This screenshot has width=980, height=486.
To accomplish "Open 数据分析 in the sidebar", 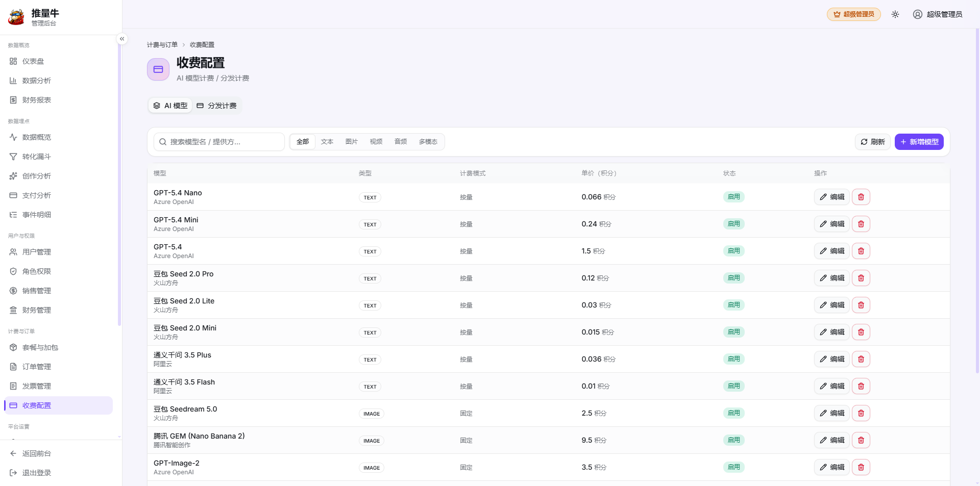I will point(58,81).
